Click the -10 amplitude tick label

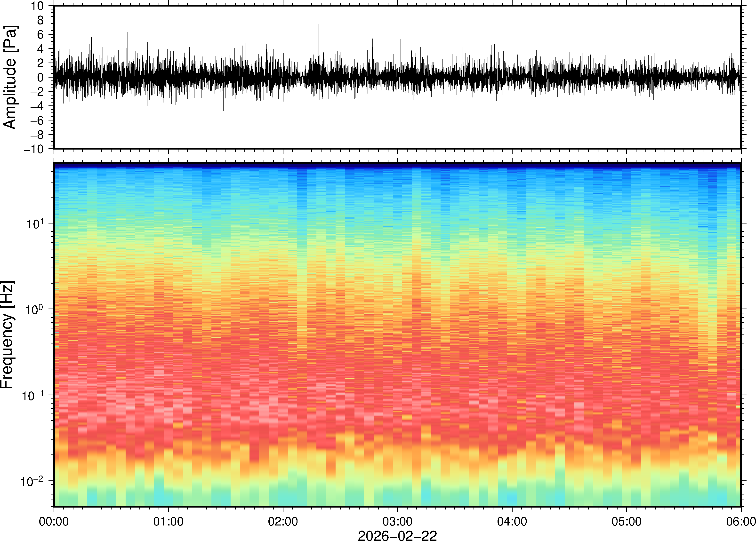pyautogui.click(x=33, y=149)
